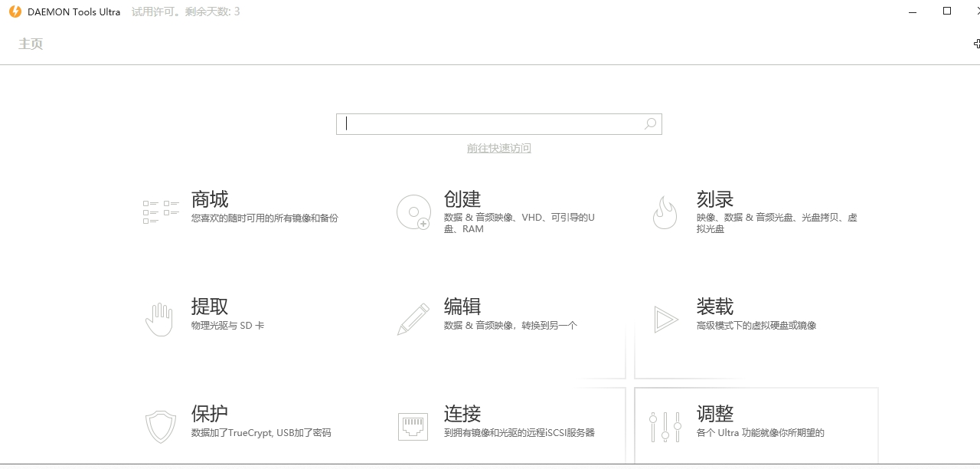Click the 连接 ethernet port icon
Screen dimensions: 980x469
tap(413, 426)
